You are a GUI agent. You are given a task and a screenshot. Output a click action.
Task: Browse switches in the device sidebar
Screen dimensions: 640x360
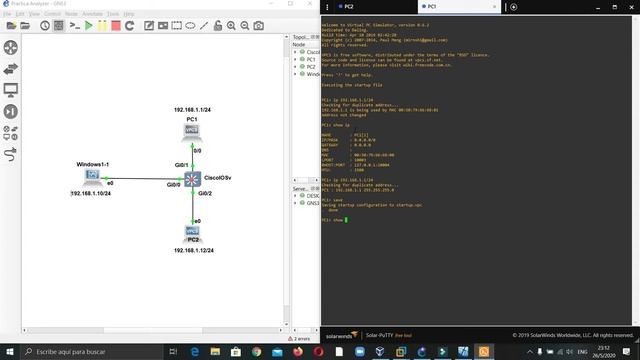tap(11, 69)
